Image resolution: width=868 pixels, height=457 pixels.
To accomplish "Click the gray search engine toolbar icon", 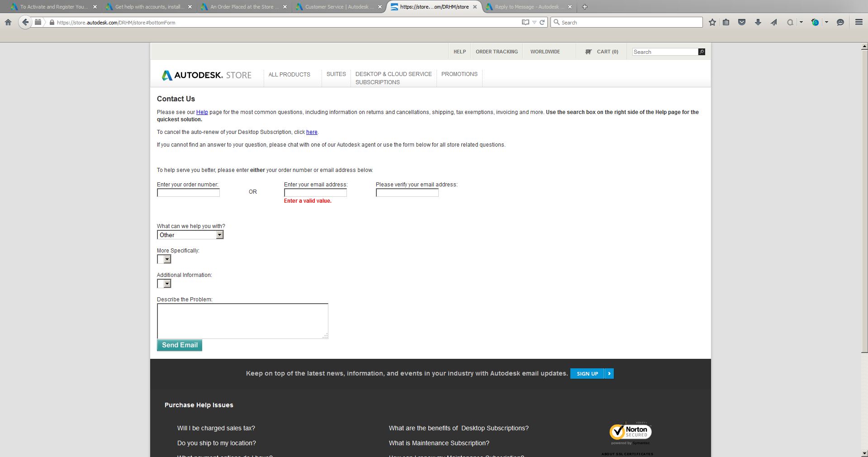I will [790, 22].
